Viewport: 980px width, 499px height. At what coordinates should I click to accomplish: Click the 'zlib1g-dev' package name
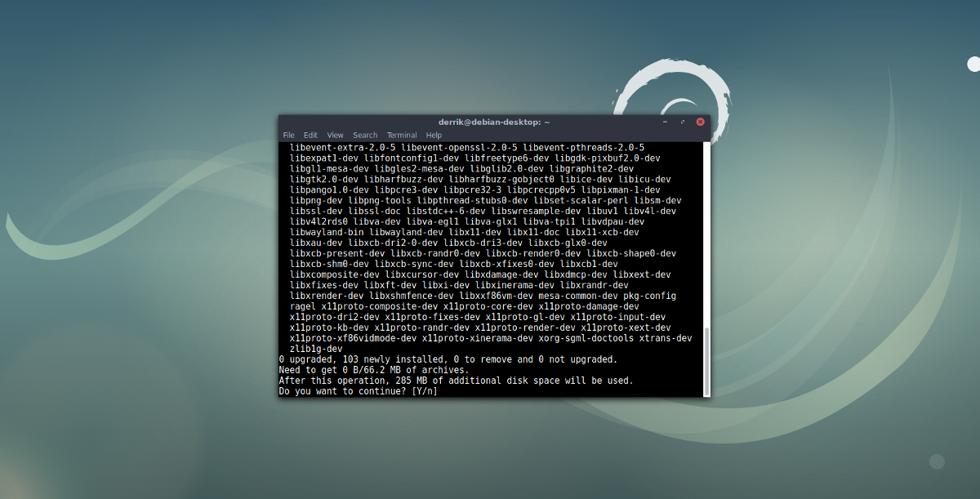point(316,349)
